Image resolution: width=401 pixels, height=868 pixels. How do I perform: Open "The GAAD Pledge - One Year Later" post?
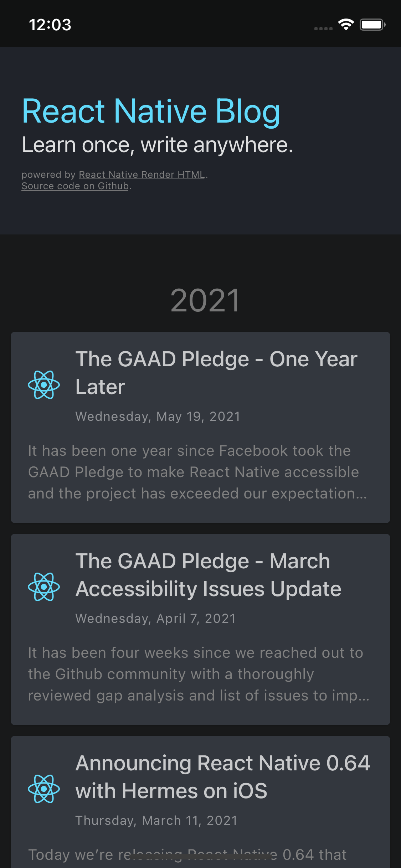216,373
